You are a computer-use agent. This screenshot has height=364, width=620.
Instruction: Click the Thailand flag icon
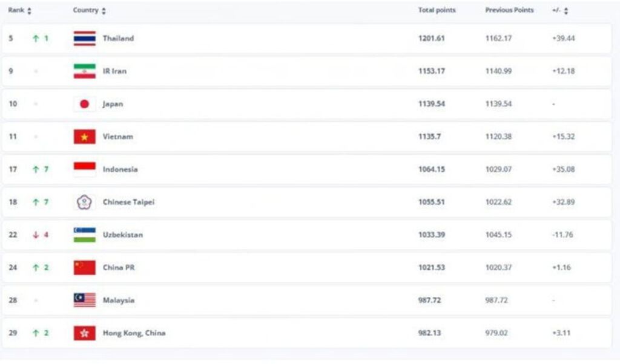tap(84, 39)
